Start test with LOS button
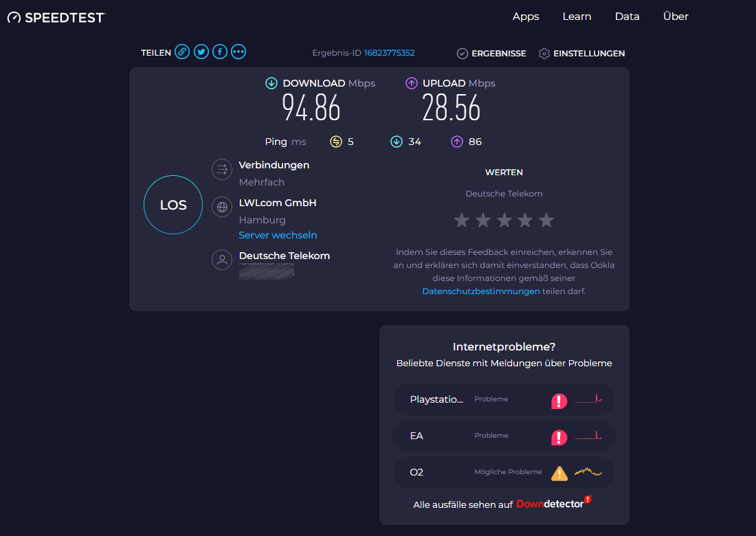The width and height of the screenshot is (756, 536). pyautogui.click(x=173, y=205)
